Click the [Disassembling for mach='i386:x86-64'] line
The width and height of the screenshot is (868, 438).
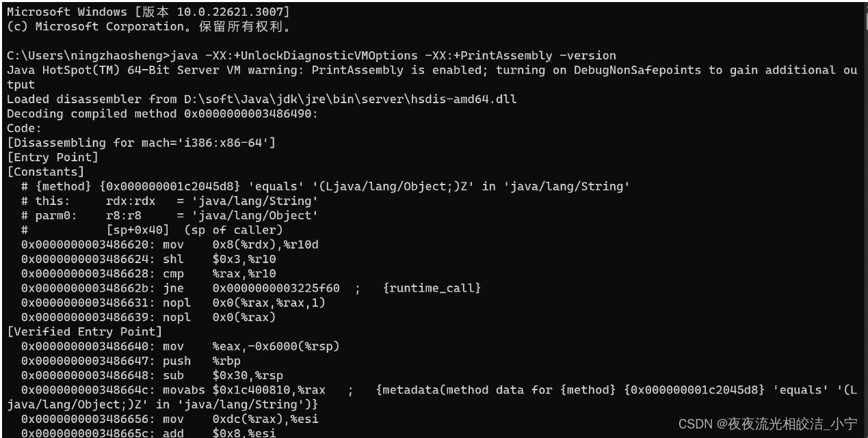141,143
